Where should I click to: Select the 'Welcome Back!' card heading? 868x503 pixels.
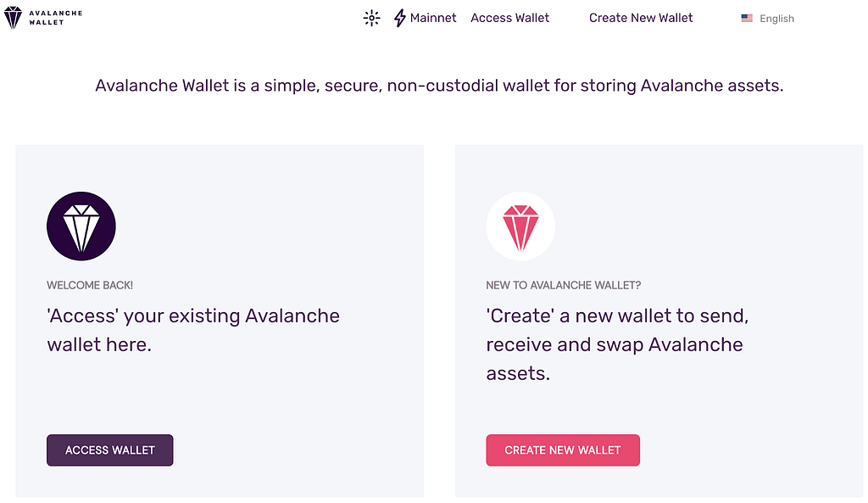[90, 285]
